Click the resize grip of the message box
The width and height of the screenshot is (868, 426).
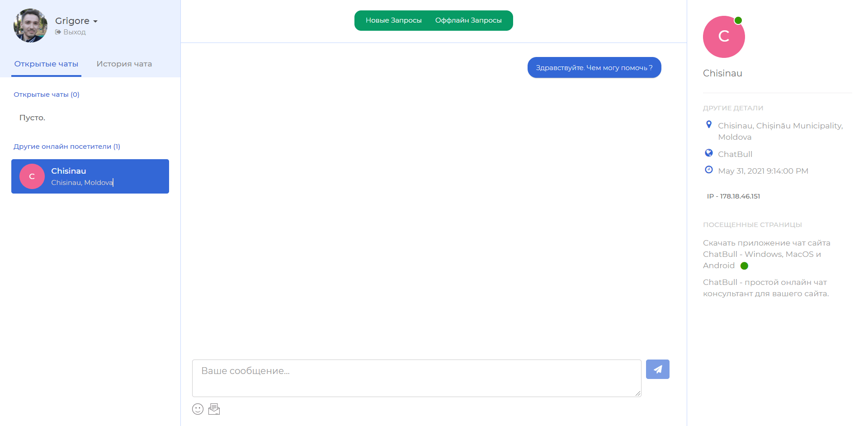coord(637,393)
